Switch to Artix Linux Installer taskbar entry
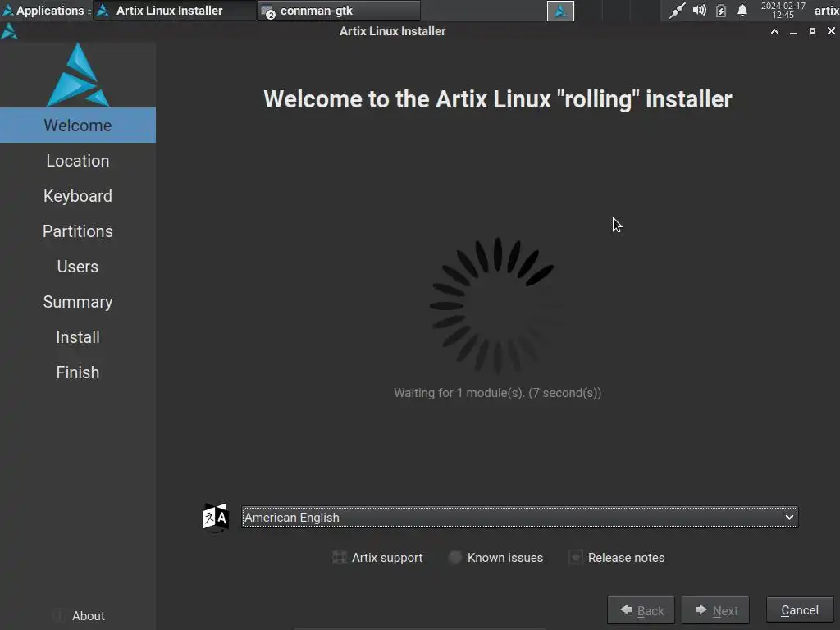This screenshot has height=630, width=840. 174,11
